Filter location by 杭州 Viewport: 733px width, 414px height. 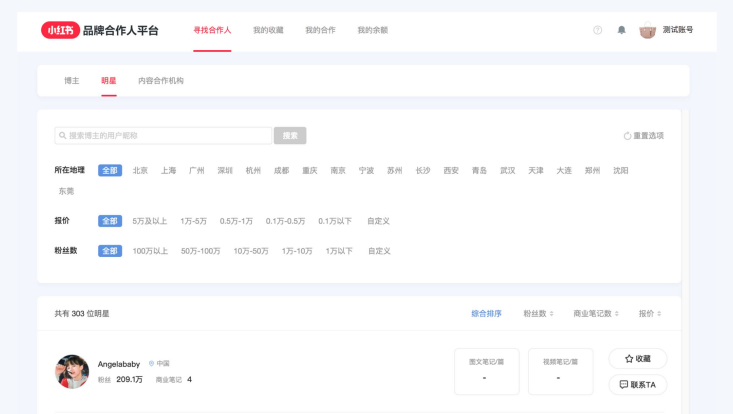click(x=253, y=171)
